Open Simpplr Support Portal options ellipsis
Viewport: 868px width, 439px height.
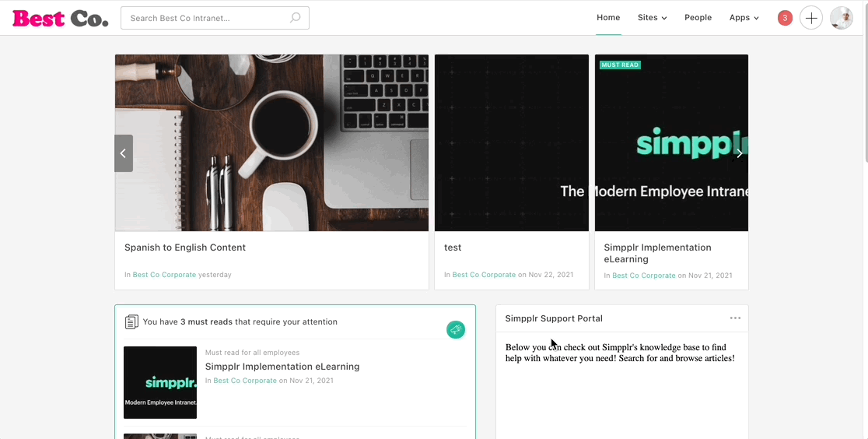tap(735, 318)
